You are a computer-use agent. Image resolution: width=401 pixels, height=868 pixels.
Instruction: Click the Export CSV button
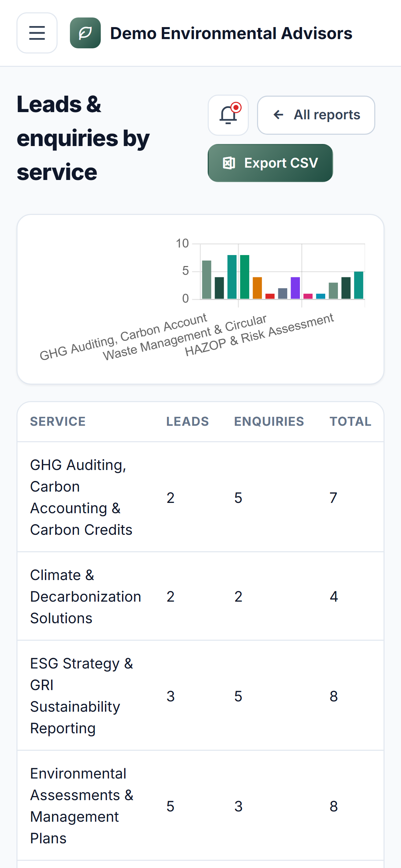tap(270, 163)
